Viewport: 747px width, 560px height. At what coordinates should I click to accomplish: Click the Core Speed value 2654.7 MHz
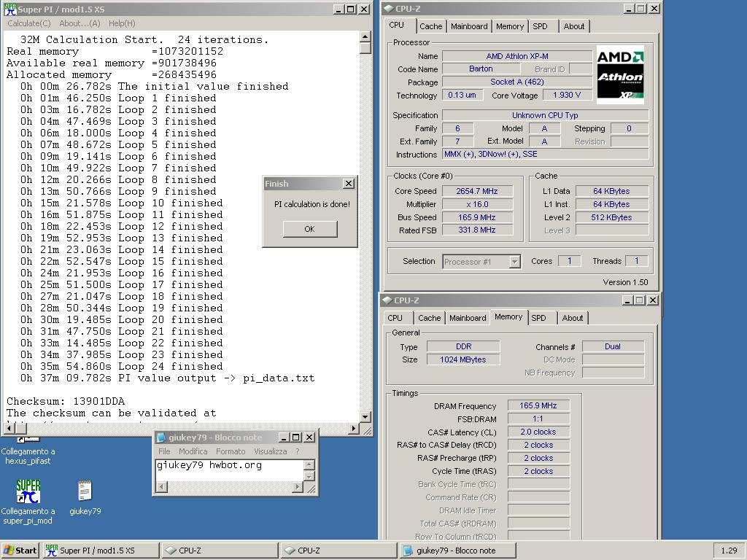click(477, 191)
